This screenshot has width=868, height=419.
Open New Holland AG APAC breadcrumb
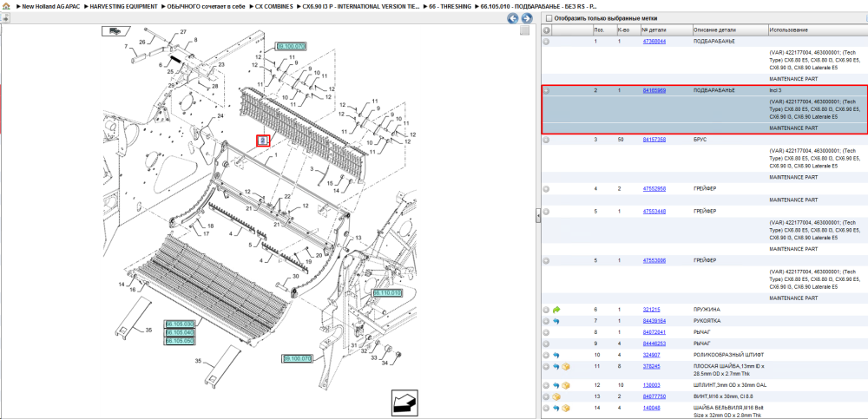(49, 6)
